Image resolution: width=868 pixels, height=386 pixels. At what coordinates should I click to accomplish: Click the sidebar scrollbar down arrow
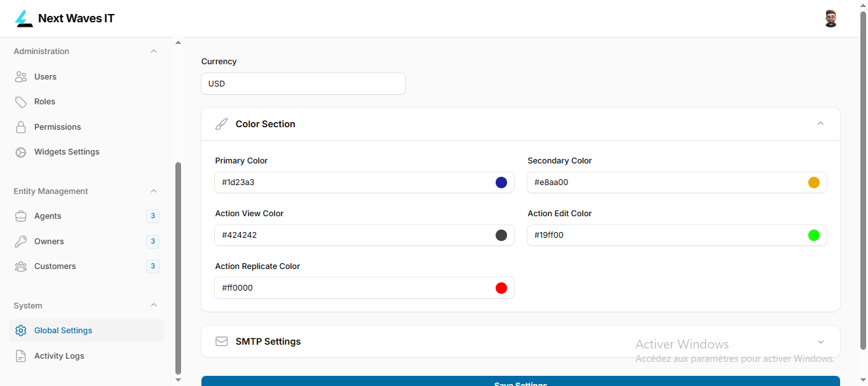178,380
